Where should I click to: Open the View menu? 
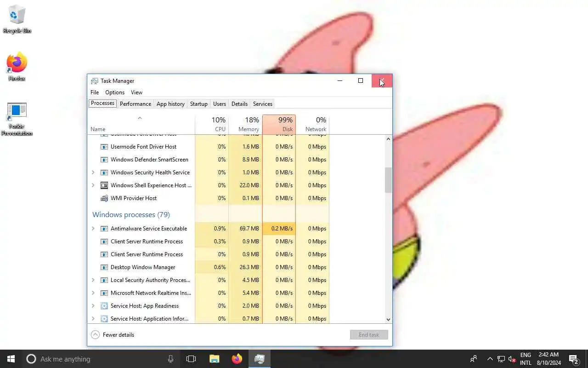click(x=136, y=92)
